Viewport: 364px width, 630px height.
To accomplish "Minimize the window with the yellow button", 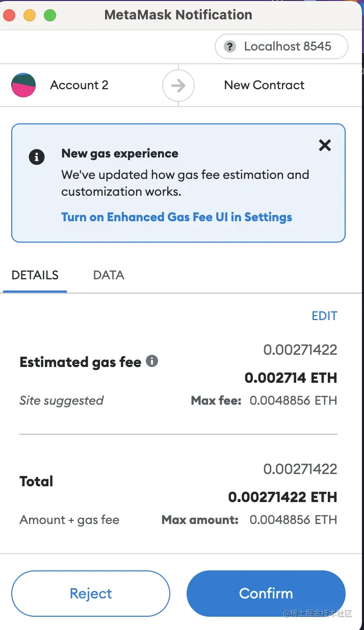I will 30,15.
